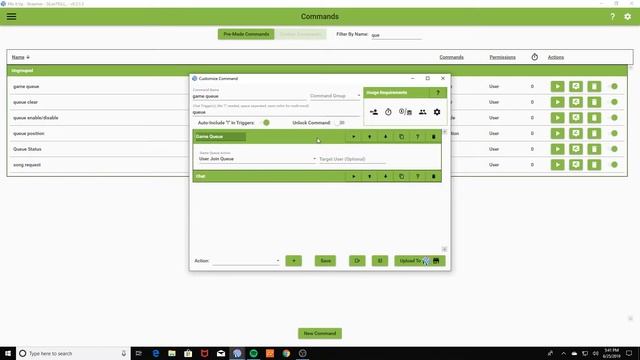Screen dimensions: 640x360
Task: Toggle enable switch for song request row
Action: tap(613, 165)
